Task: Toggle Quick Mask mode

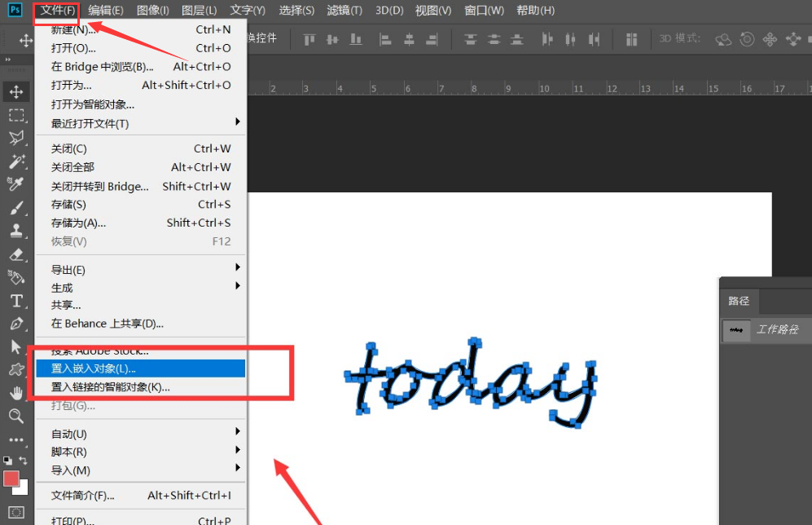Action: point(16,513)
